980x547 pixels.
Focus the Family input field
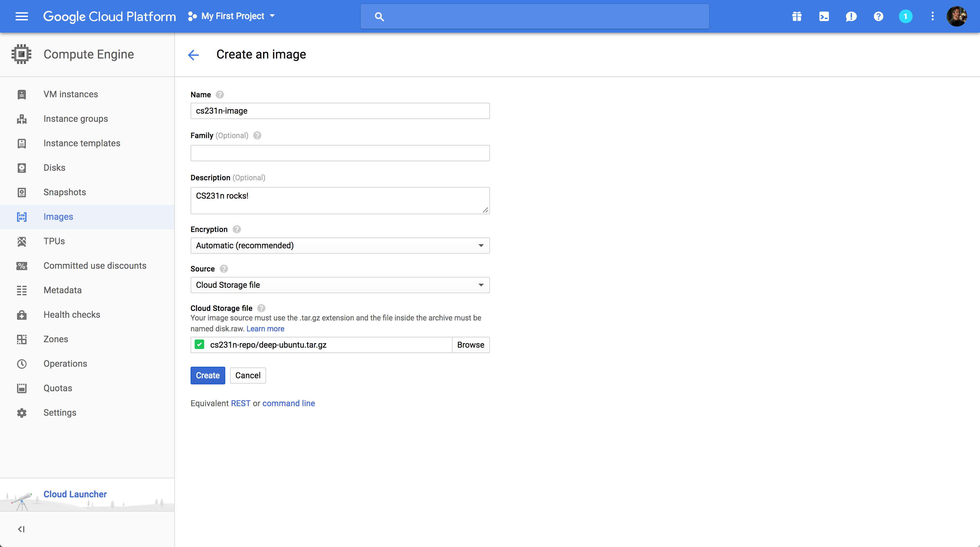tap(340, 153)
